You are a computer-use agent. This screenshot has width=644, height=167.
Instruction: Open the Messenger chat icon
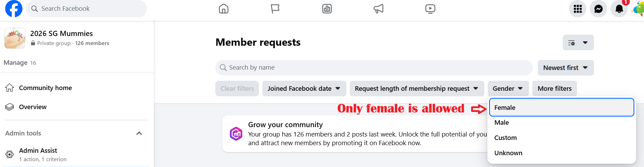coord(598,9)
